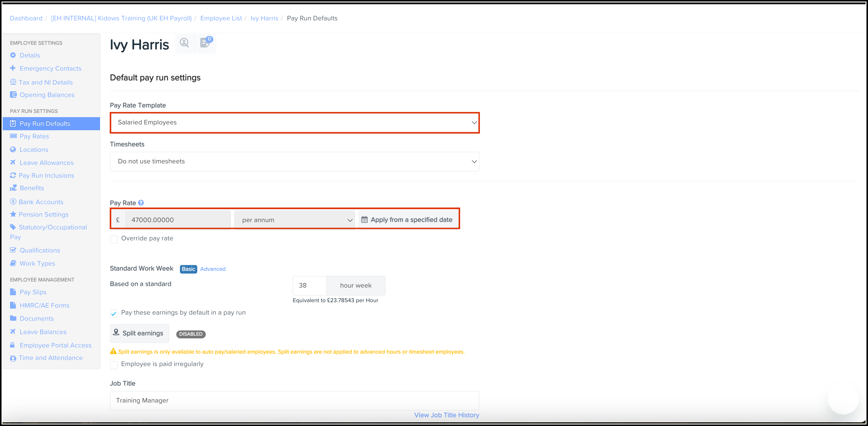868x426 pixels.
Task: Open Pay Rates in the sidebar menu
Action: point(34,136)
